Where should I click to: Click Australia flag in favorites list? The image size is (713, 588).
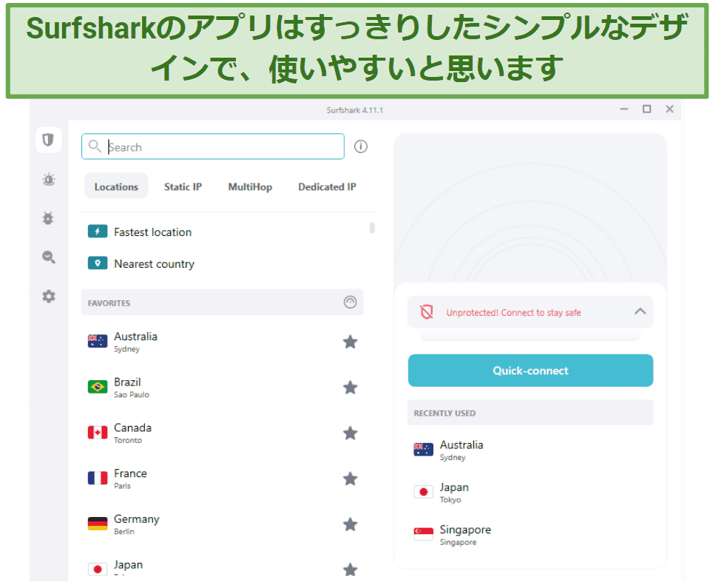pos(98,341)
